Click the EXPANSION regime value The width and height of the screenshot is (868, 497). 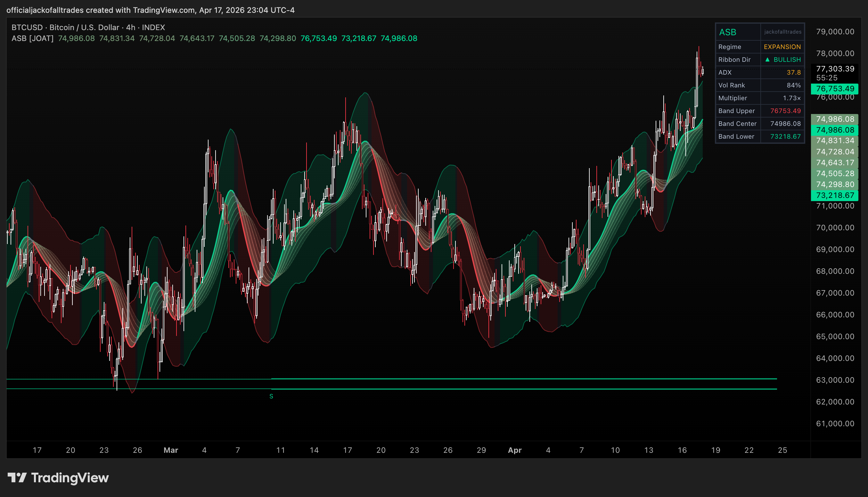[782, 47]
